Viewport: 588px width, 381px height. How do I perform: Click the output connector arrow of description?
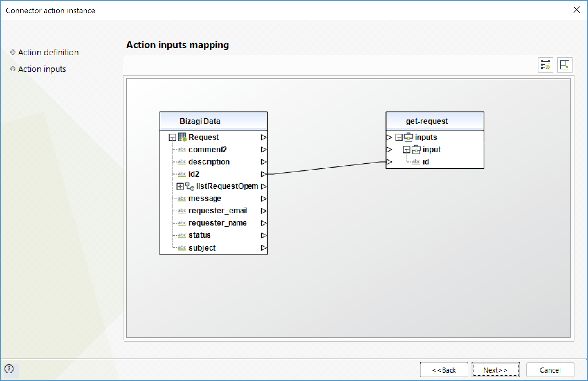[x=264, y=162]
